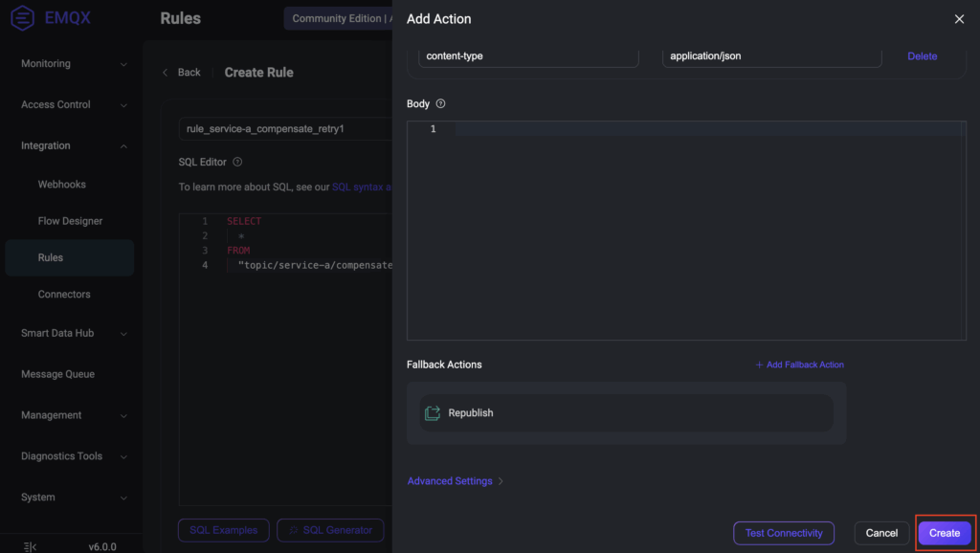The width and height of the screenshot is (980, 553).
Task: Click the SQL Editor help icon
Action: click(237, 163)
